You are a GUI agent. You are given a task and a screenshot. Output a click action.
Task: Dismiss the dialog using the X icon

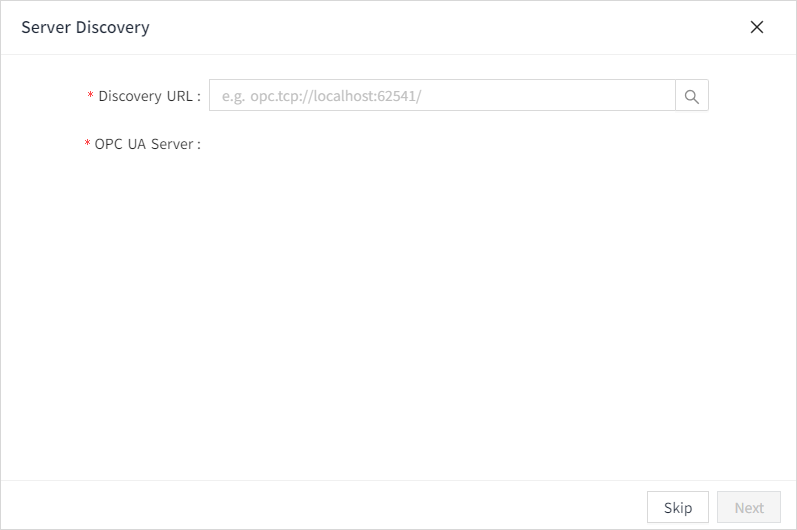[757, 27]
